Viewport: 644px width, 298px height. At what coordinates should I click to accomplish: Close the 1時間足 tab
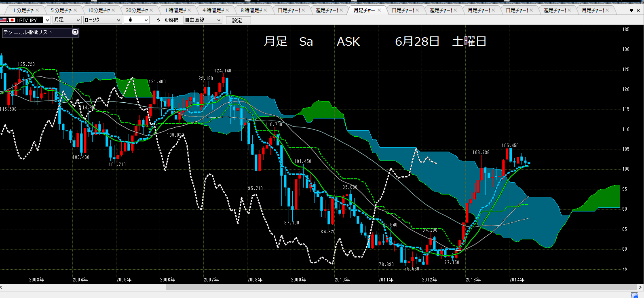pyautogui.click(x=189, y=10)
